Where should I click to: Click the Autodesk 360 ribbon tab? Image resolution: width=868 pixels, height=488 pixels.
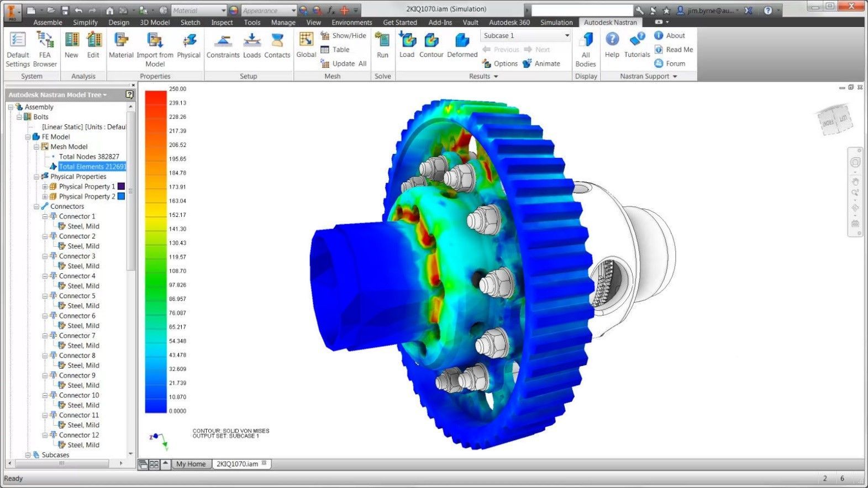(509, 23)
